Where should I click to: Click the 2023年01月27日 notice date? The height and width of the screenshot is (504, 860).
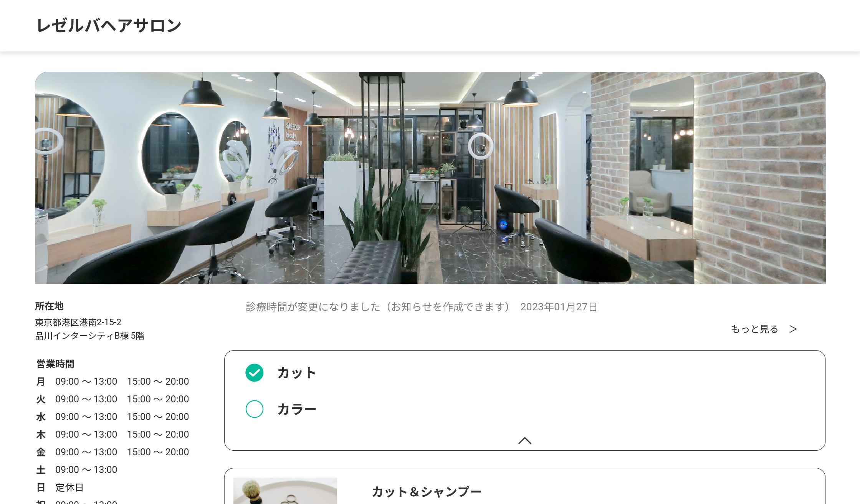pyautogui.click(x=559, y=307)
